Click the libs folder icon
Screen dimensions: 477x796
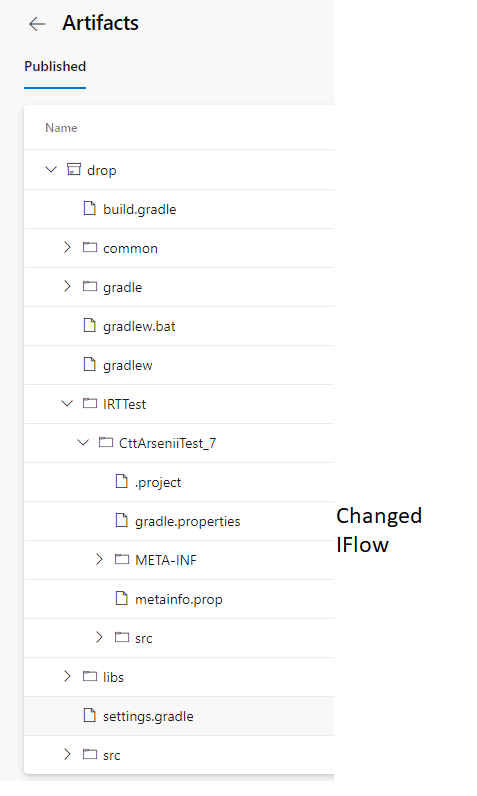(90, 676)
